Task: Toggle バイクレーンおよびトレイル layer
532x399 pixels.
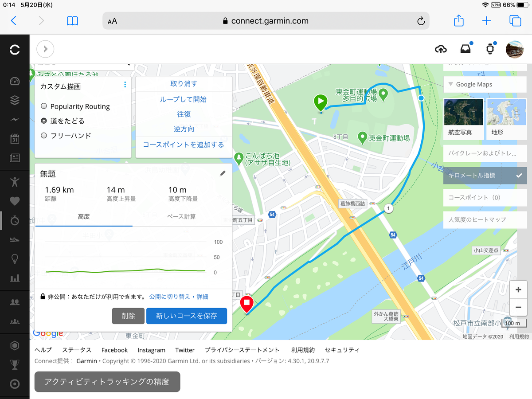Action: (x=485, y=153)
